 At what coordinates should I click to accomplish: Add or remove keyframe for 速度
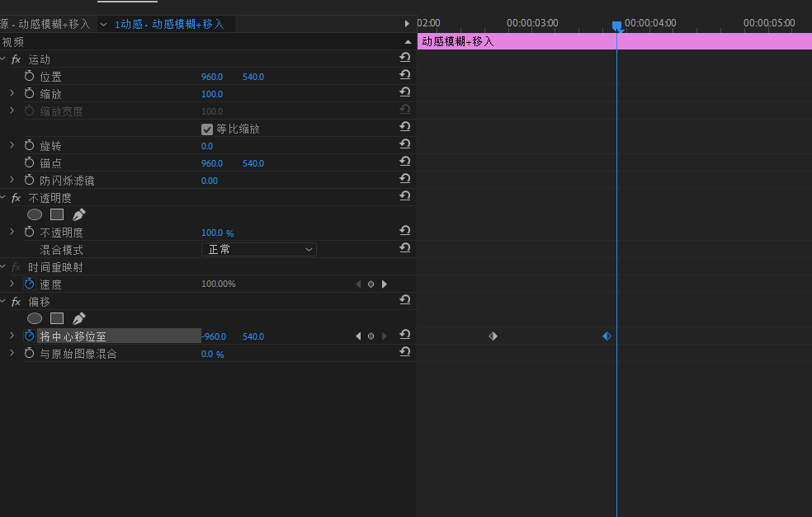(371, 284)
